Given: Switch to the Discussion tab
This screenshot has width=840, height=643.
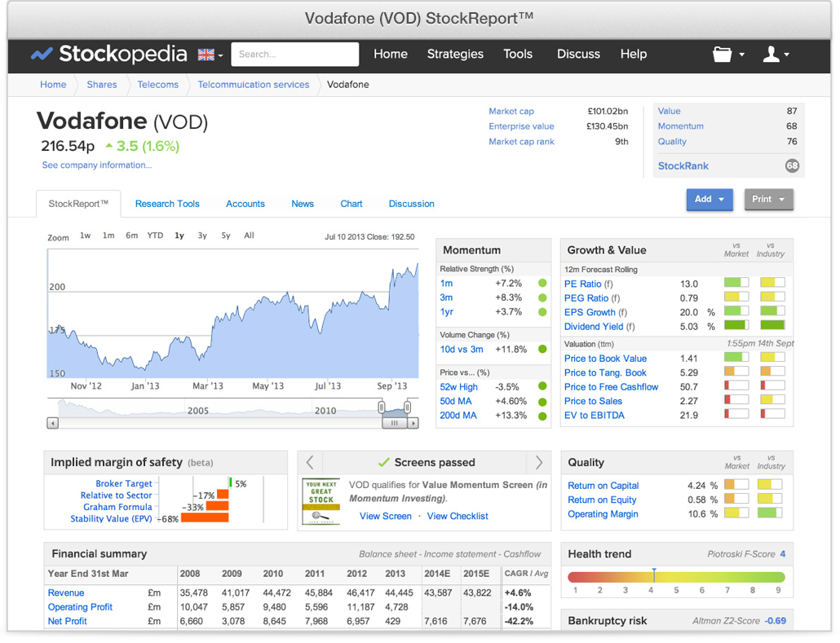Looking at the screenshot, I should (411, 204).
